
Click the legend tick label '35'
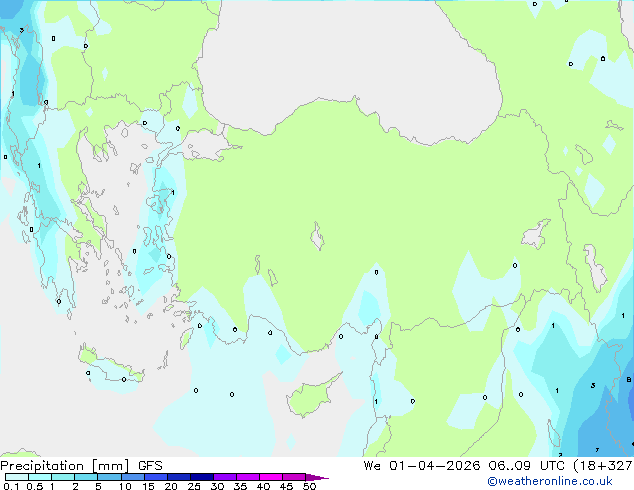pos(240,486)
